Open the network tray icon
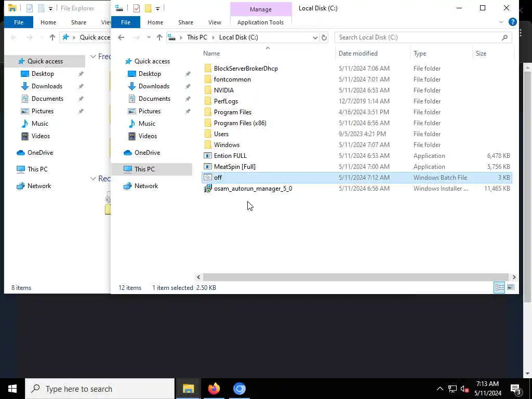Viewport: 532px width, 399px height. (453, 389)
